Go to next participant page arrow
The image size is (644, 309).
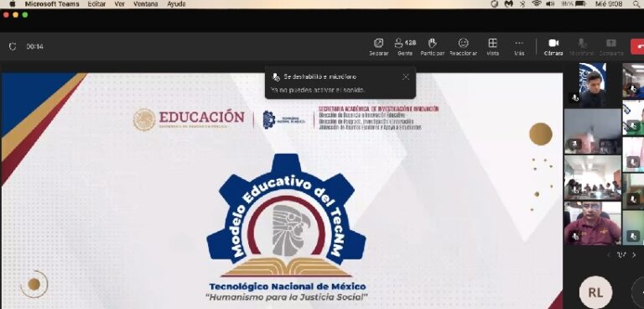coord(634,255)
